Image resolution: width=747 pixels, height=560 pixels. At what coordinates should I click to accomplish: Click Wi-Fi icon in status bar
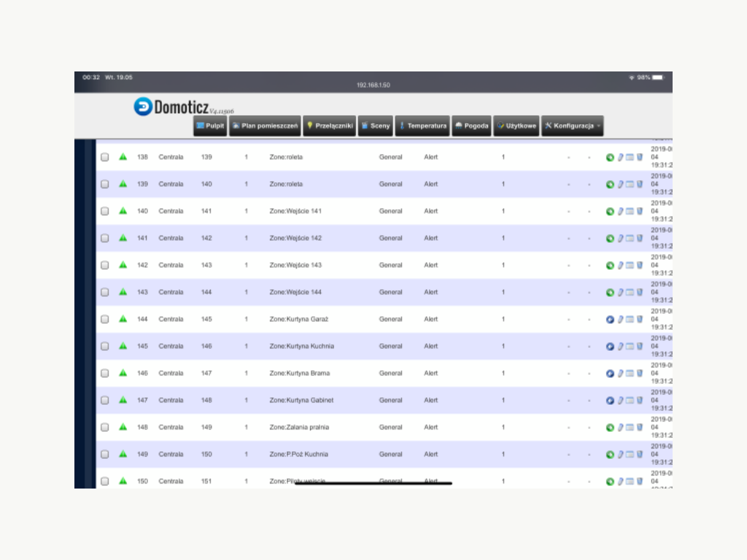[x=632, y=77]
